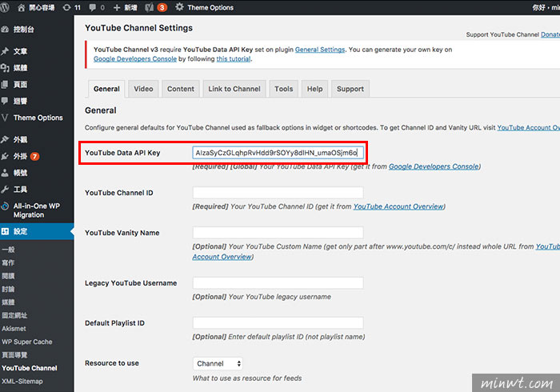Click the plugin icon beside 外掛

point(5,156)
